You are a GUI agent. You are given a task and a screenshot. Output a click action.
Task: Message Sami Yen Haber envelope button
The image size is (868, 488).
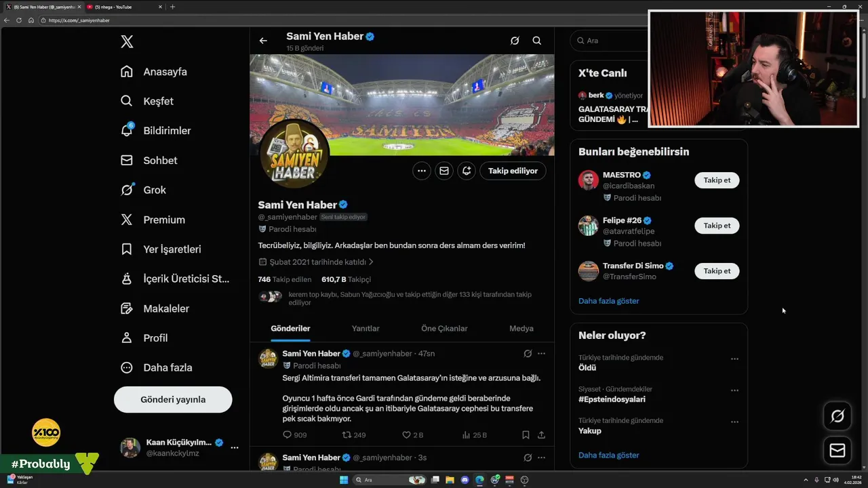pos(444,171)
